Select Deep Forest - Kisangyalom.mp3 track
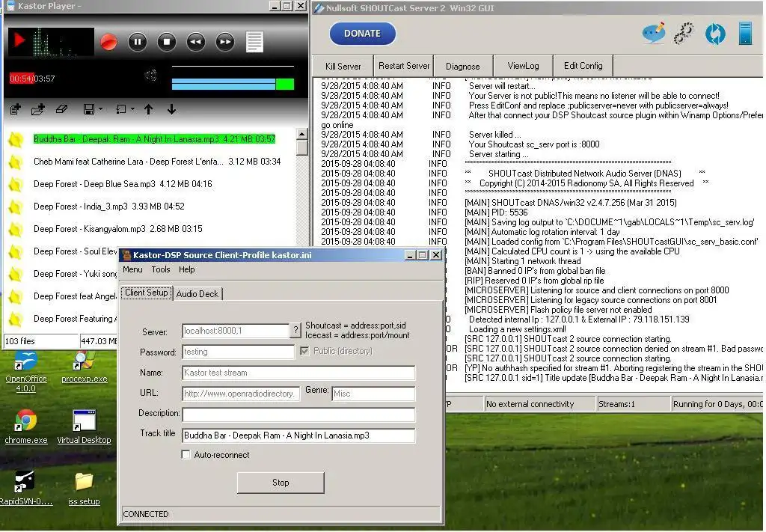 117,229
